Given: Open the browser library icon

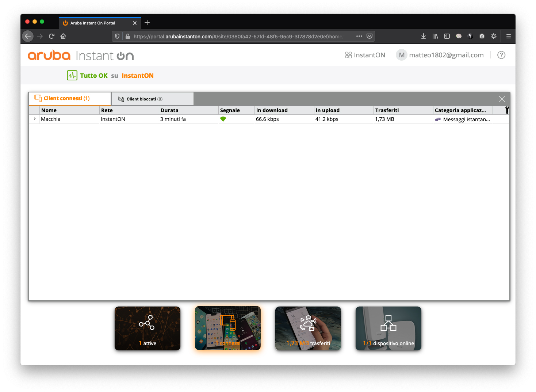Looking at the screenshot, I should (435, 36).
